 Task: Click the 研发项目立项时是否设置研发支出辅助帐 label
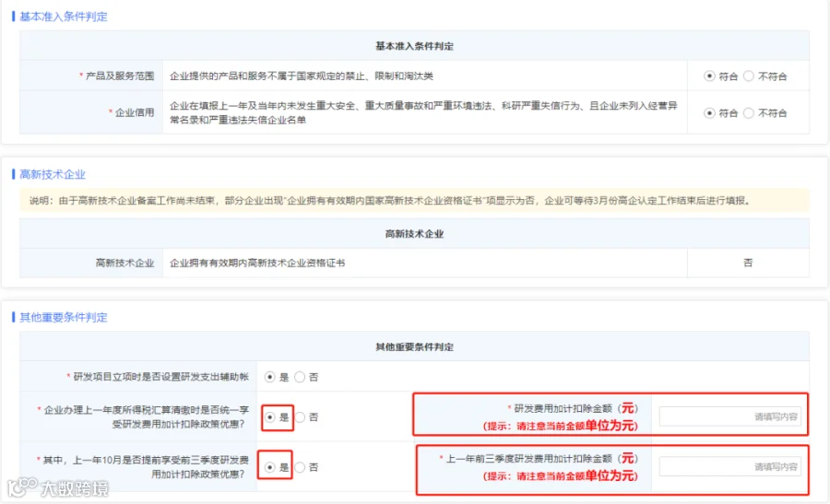160,377
